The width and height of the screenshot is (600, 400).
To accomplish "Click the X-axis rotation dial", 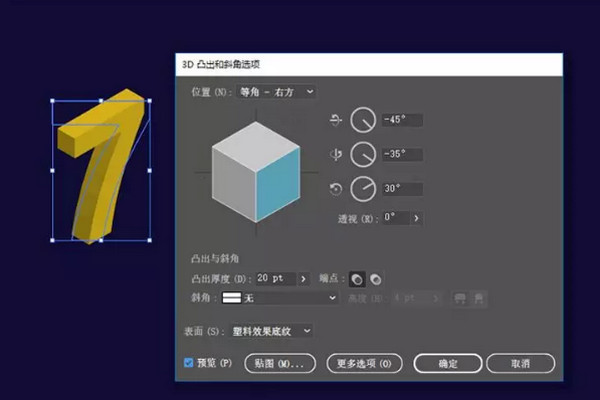I will [x=364, y=121].
